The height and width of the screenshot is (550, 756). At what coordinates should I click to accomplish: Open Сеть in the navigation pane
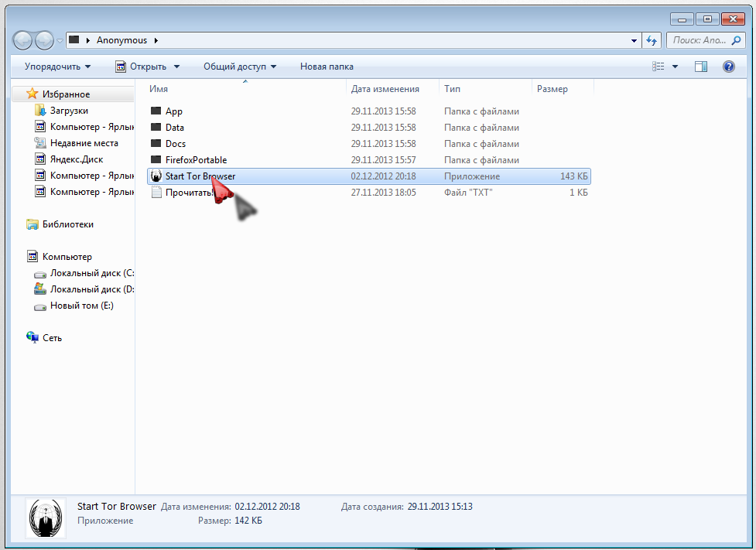point(52,338)
